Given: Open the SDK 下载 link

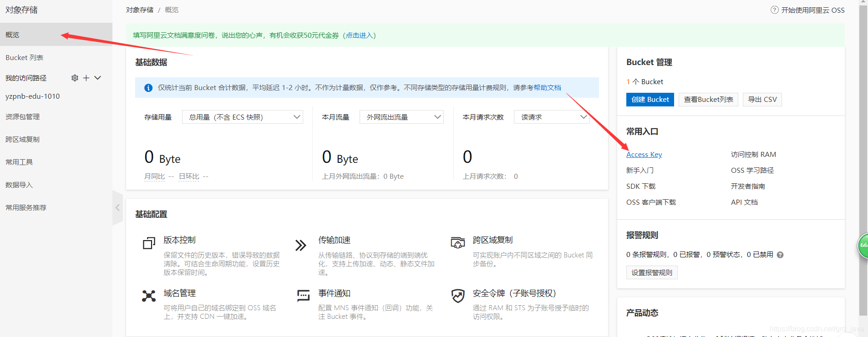Looking at the screenshot, I should (x=641, y=186).
